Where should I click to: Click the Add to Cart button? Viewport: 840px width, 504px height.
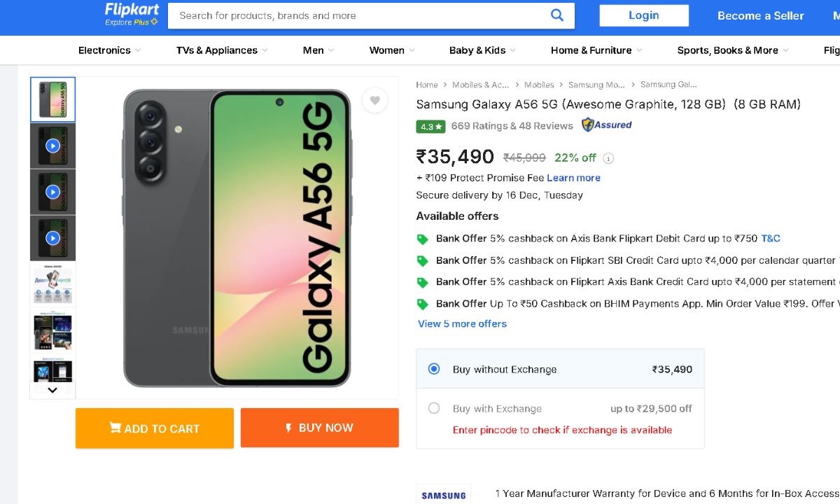(155, 428)
